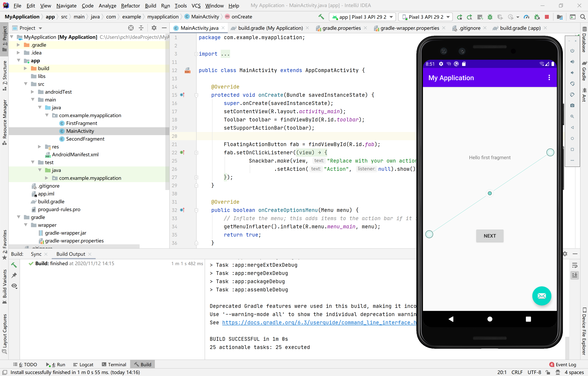Open the Project Structure icon in the toolbar
The height and width of the screenshot is (376, 588).
(560, 17)
